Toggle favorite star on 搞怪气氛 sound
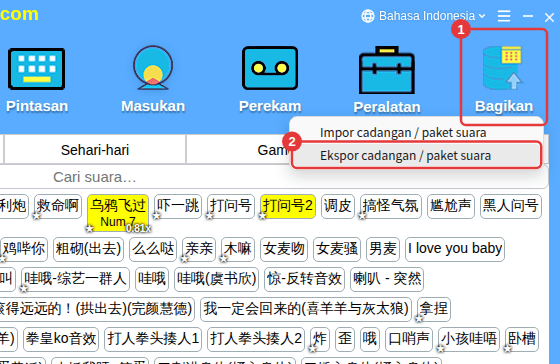Screen dimensions: 560x364 coord(362,216)
